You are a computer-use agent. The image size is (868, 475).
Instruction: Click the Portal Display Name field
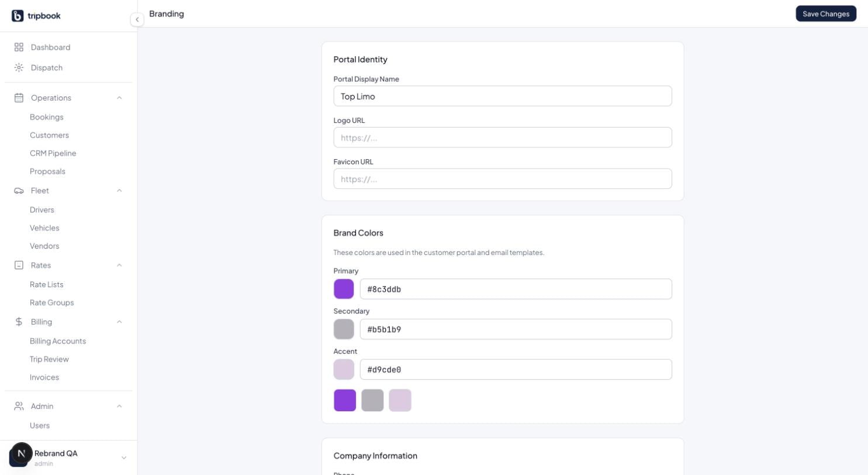(x=503, y=96)
